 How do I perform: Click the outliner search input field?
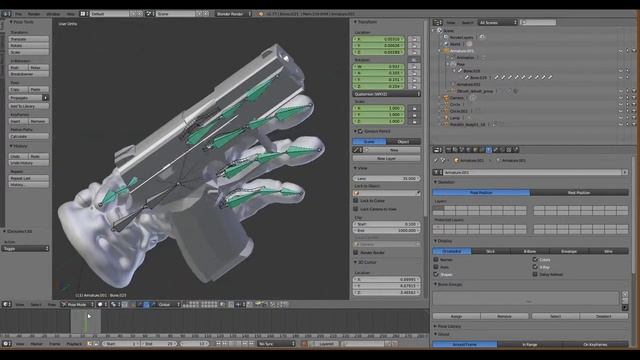pyautogui.click(x=538, y=22)
